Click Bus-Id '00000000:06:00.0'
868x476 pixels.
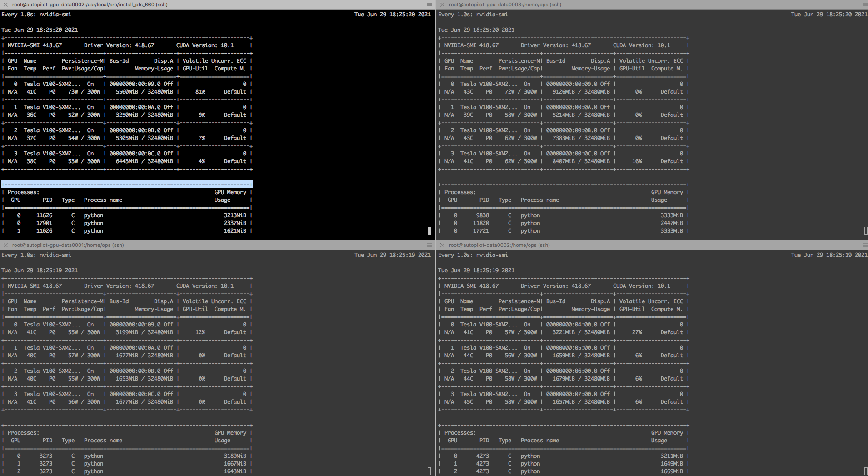click(x=572, y=371)
